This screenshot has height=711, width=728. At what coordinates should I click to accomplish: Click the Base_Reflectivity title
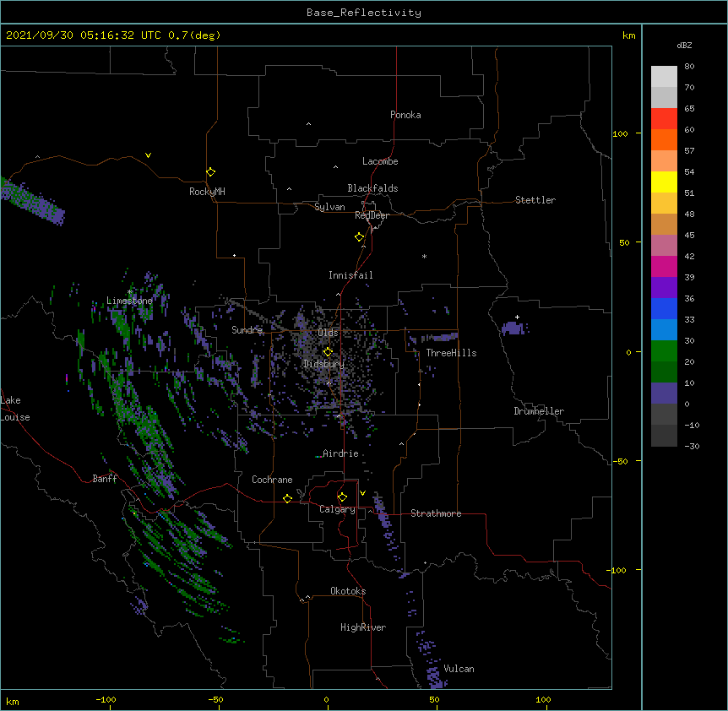[364, 13]
